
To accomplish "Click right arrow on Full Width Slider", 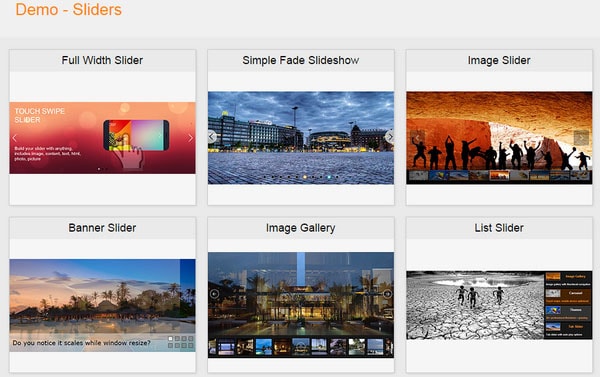I will coord(190,138).
